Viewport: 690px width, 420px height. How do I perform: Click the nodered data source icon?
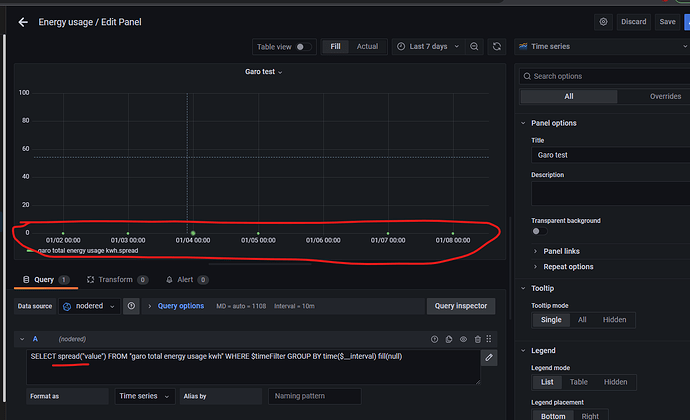click(x=67, y=306)
